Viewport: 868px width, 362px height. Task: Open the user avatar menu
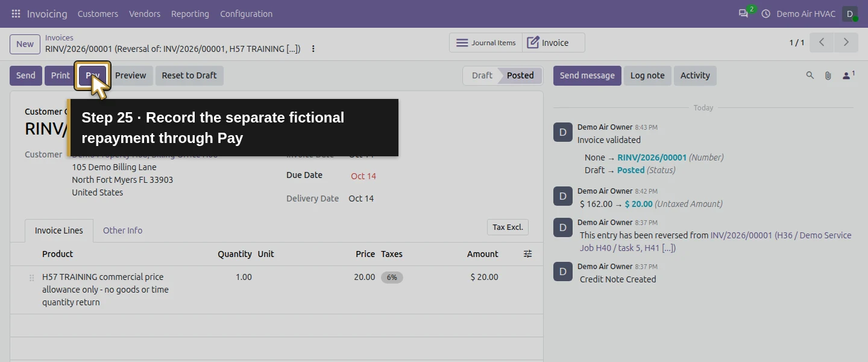[x=850, y=13]
